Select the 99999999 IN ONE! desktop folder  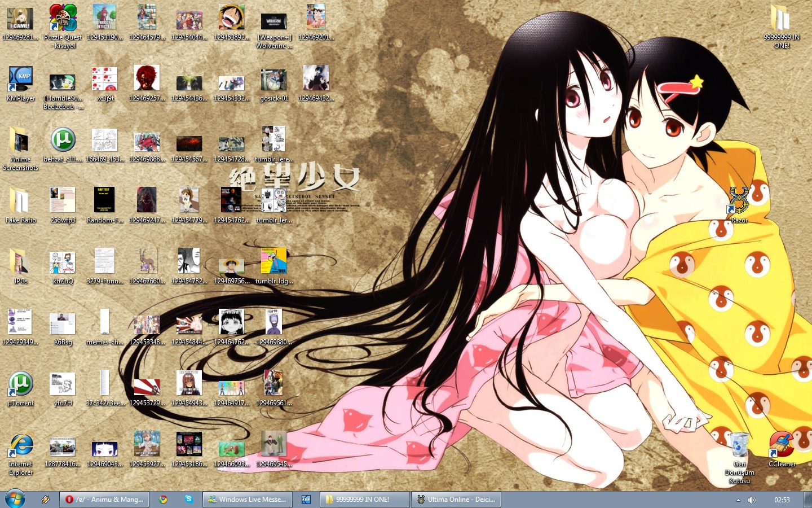[x=782, y=18]
